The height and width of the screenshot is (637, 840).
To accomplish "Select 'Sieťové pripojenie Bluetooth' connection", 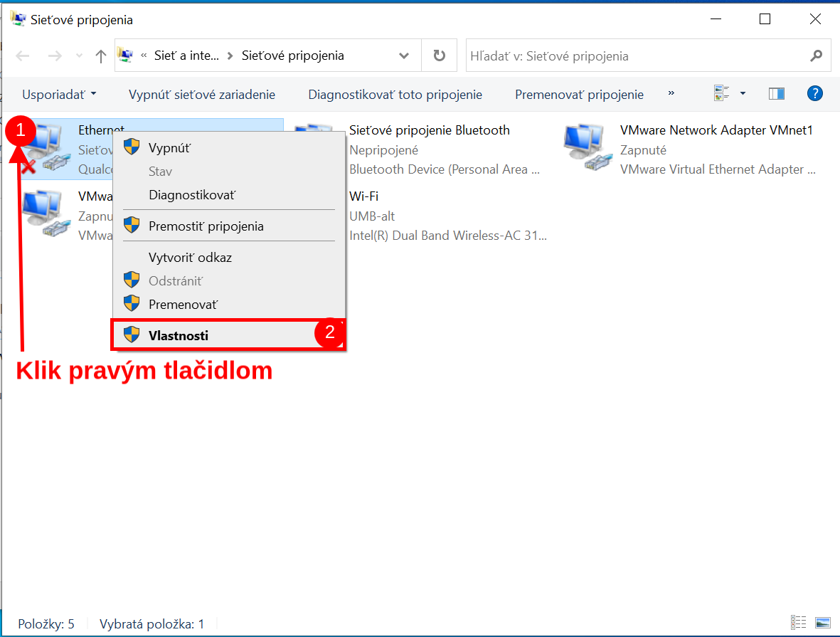I will coord(429,130).
